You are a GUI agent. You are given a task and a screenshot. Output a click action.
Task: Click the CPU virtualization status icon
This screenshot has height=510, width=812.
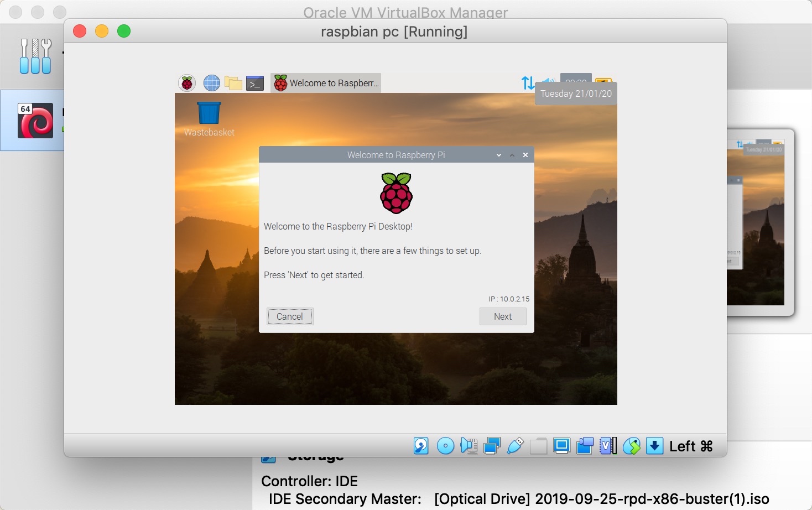(x=608, y=446)
